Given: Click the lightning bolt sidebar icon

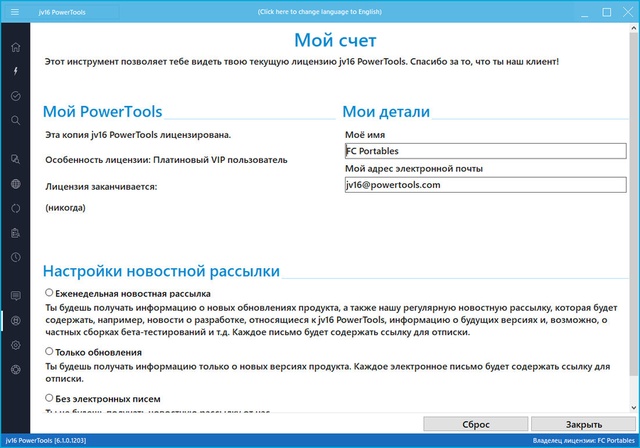Looking at the screenshot, I should 15,71.
